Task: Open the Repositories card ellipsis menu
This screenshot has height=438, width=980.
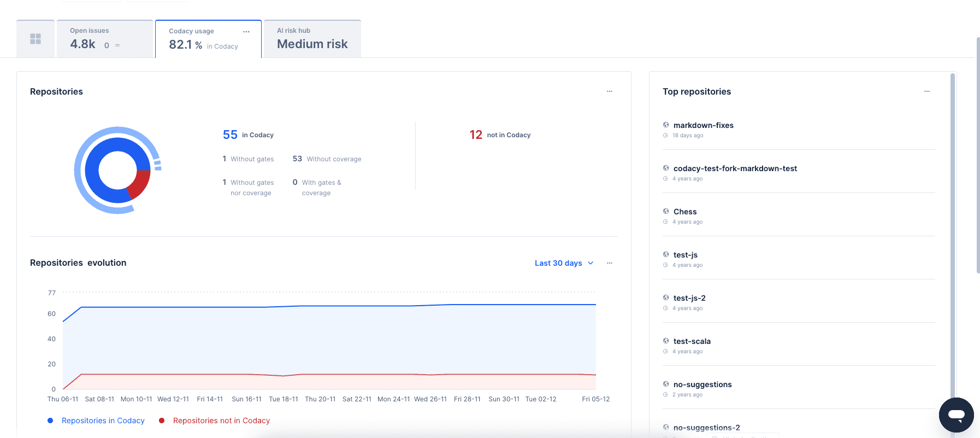Action: 610,91
